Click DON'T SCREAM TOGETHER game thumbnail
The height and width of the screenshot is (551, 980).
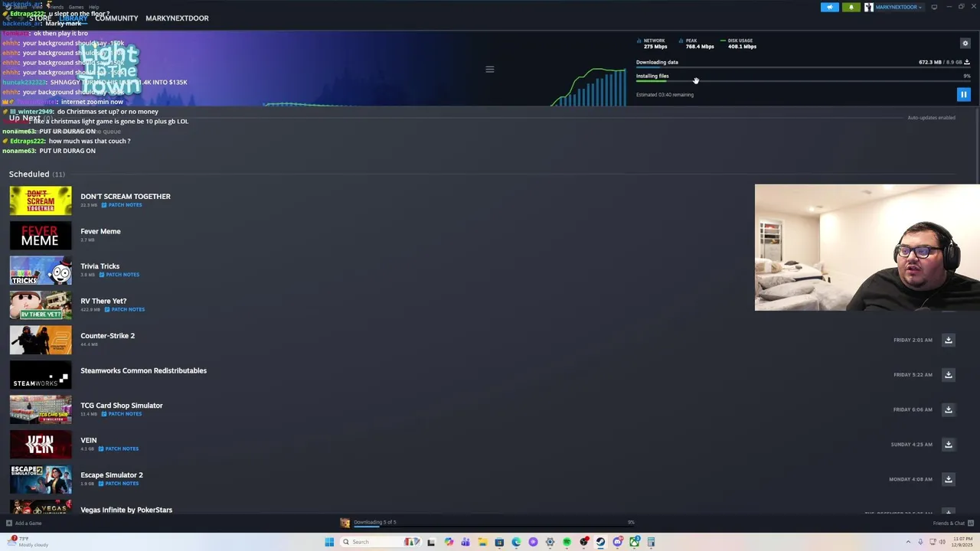tap(41, 201)
